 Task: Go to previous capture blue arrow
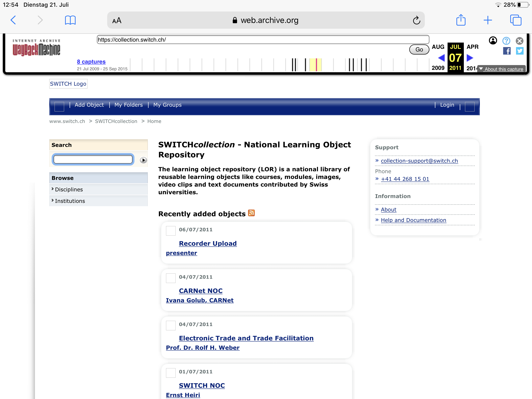pos(441,58)
